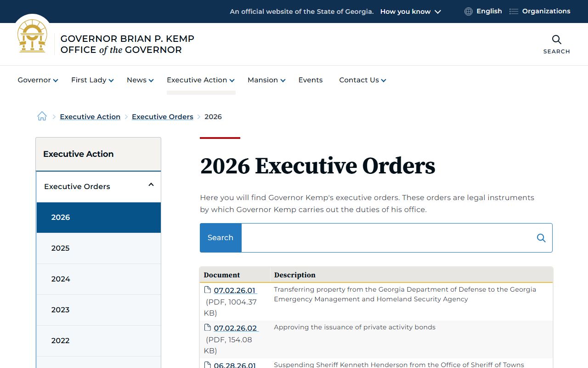
Task: Click the globe language icon
Action: [x=469, y=11]
